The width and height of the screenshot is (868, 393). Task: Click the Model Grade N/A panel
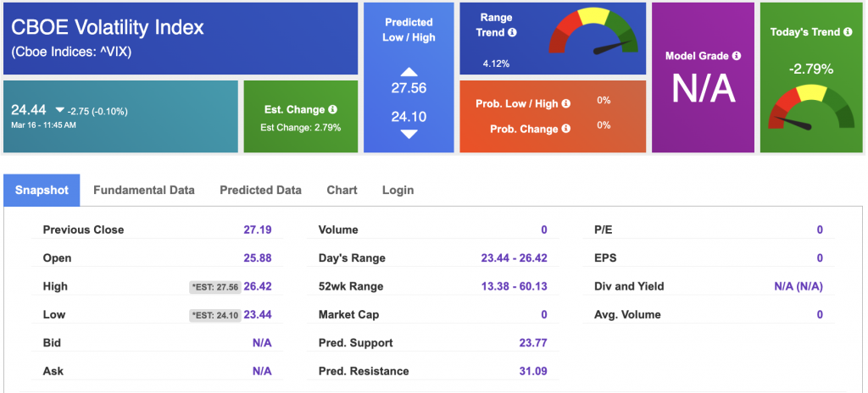[x=703, y=89]
